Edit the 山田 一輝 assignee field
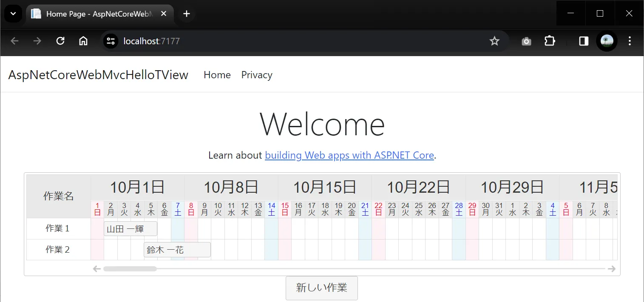Viewport: 644px width, 302px height. tap(130, 228)
